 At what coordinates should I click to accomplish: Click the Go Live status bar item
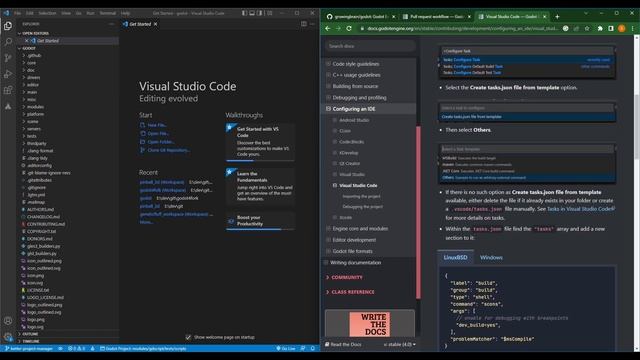click(286, 349)
